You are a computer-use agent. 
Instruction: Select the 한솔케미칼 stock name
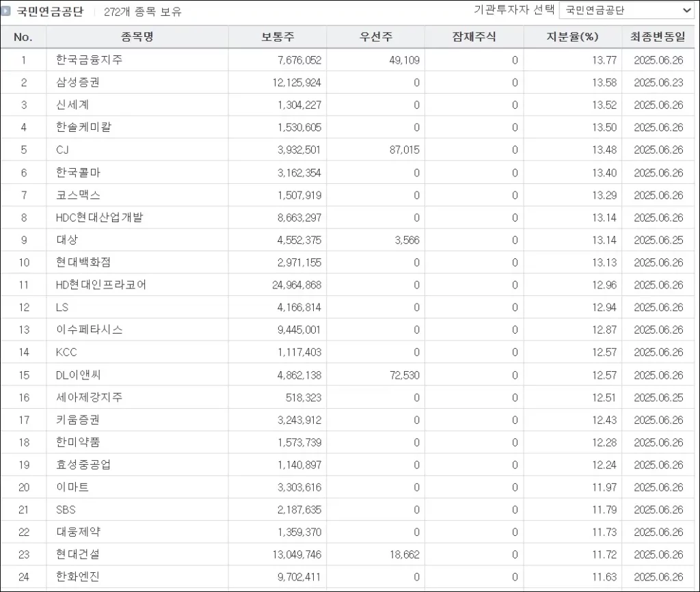[83, 126]
